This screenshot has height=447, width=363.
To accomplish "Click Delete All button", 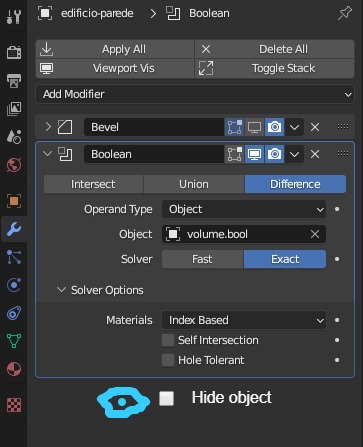I will point(275,49).
